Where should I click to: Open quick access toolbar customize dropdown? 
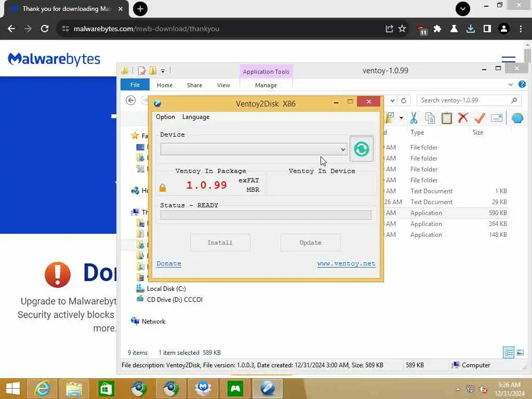[x=163, y=71]
